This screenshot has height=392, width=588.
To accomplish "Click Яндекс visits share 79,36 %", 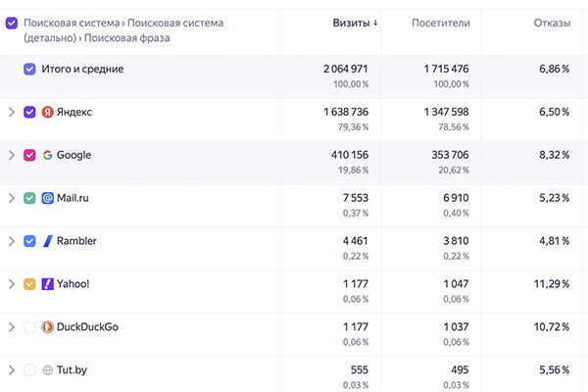I will pyautogui.click(x=353, y=127).
